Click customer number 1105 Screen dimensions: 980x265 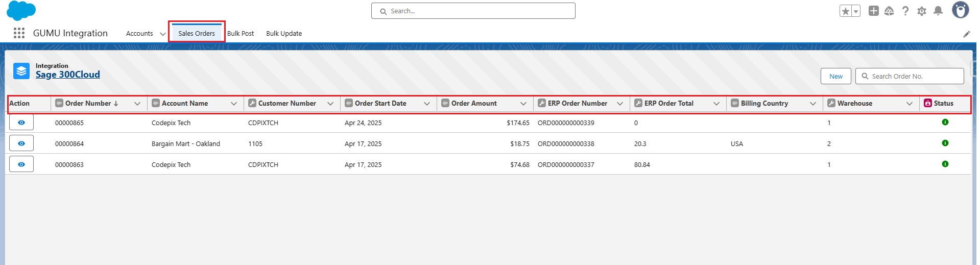(255, 144)
